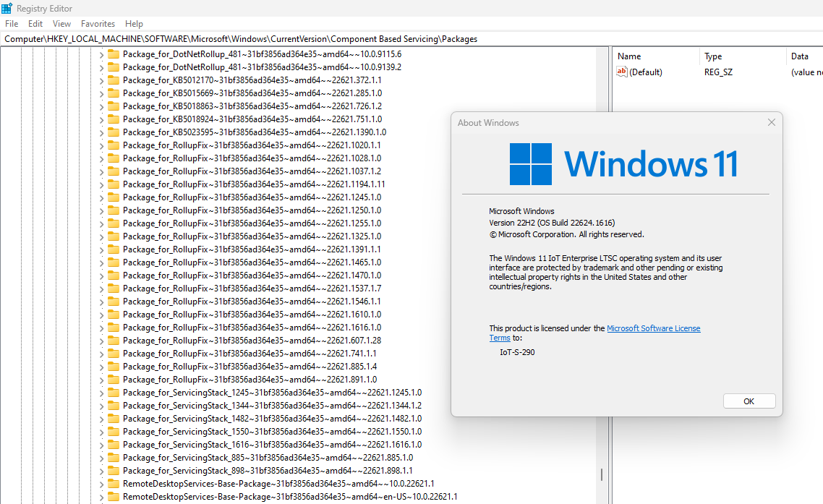Viewport: 823px width, 504px height.
Task: Click the registry path address bar
Action: [412, 39]
